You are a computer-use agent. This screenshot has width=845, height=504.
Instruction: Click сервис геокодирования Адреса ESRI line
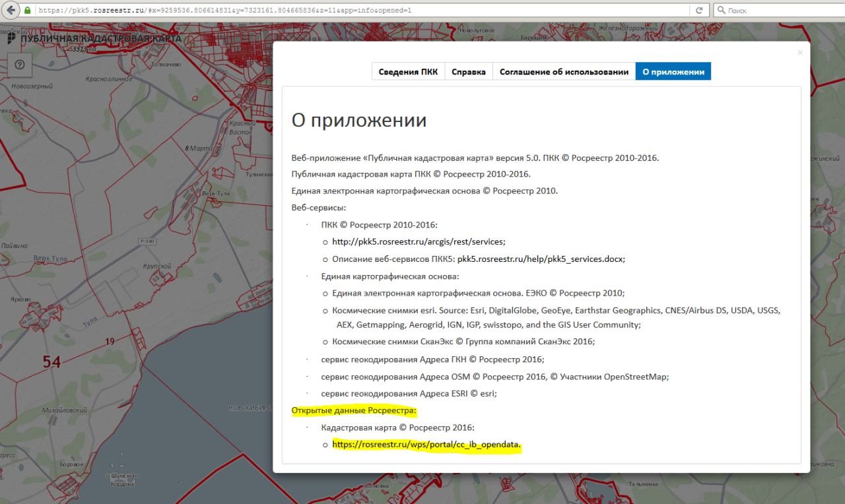[409, 394]
